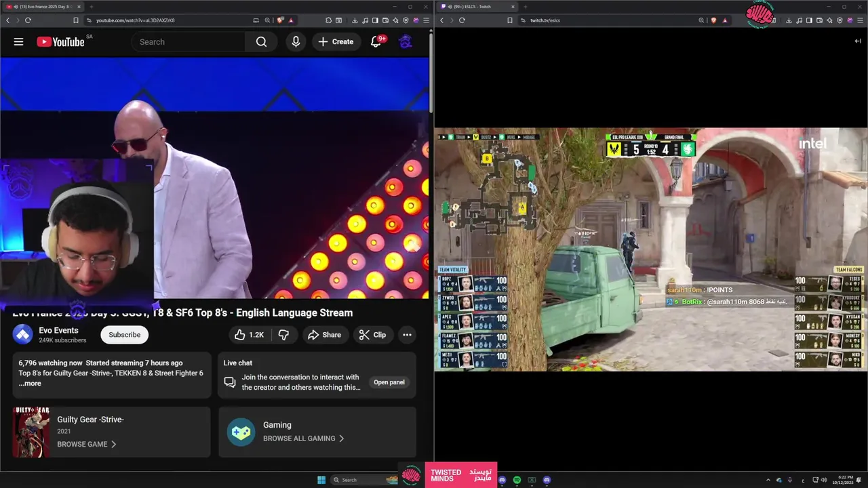This screenshot has height=488, width=868.
Task: Dislike the Evo France video
Action: 283,335
